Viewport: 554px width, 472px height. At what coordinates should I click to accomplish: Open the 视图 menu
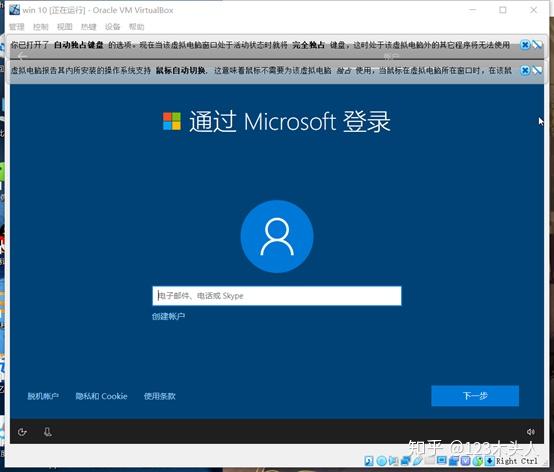(x=65, y=27)
